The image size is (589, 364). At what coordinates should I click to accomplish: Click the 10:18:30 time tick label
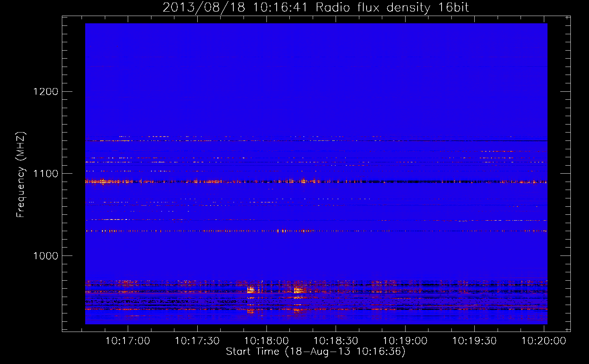tap(336, 341)
